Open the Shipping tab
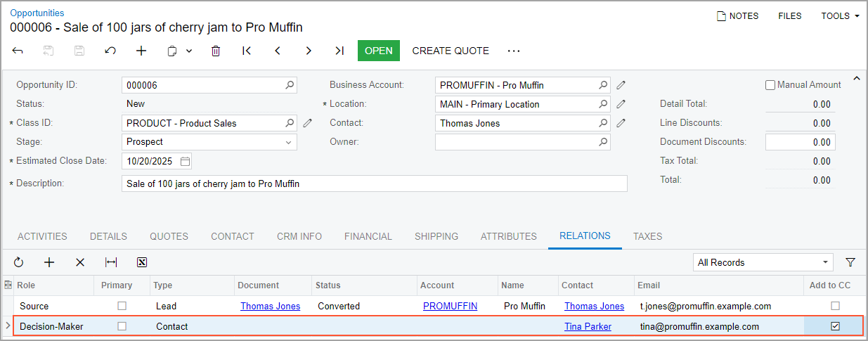The width and height of the screenshot is (868, 341). [436, 236]
